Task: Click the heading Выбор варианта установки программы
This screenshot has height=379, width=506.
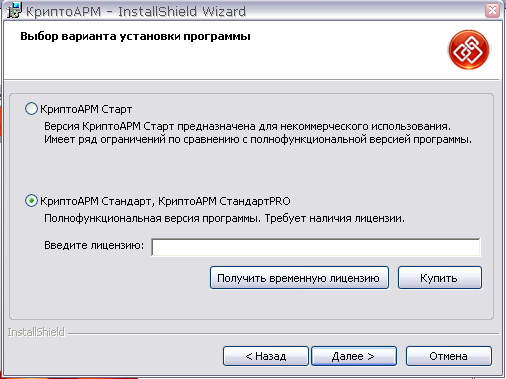Action: coord(135,36)
